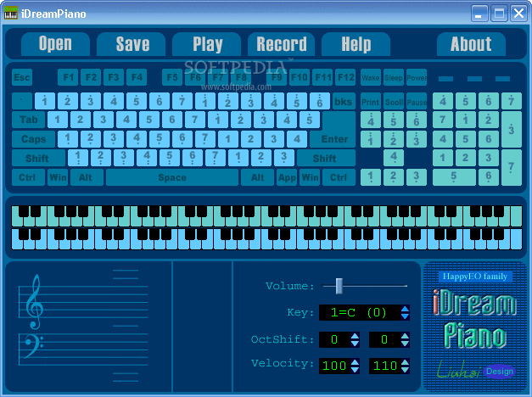Click the right Alt virtual key
The width and height of the screenshot is (532, 397).
point(258,177)
